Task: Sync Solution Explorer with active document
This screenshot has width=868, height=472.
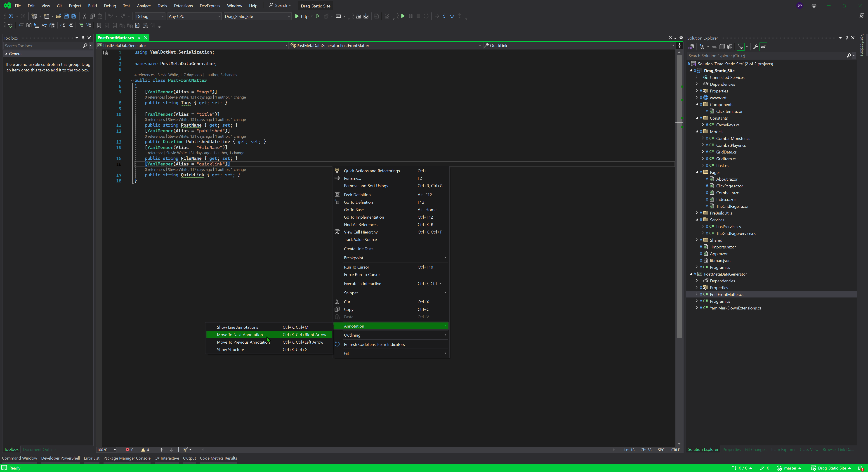Action: click(x=714, y=47)
